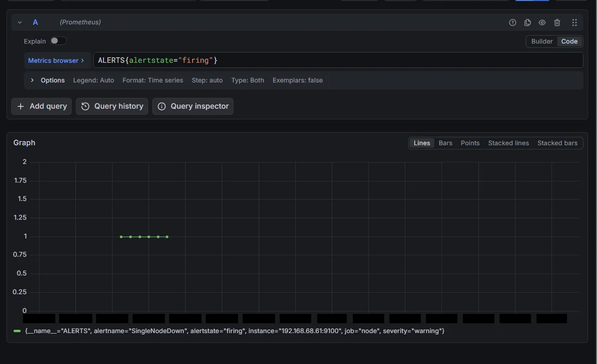Viewport: 597px width, 364px height.
Task: Open Query history
Action: coord(112,106)
